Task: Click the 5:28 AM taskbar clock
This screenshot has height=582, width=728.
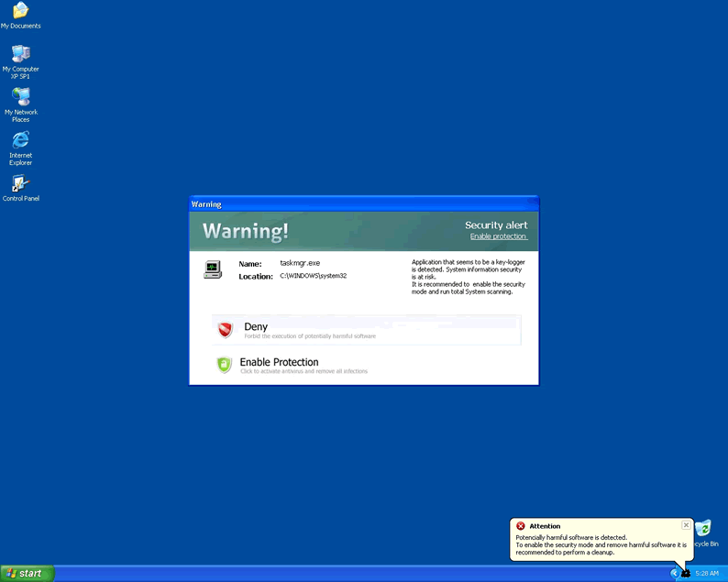Action: (x=707, y=573)
